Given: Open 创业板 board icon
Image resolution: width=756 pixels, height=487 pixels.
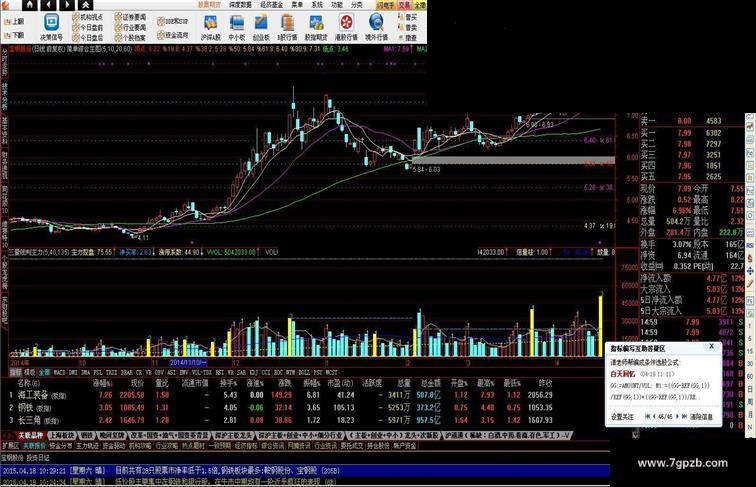Looking at the screenshot, I should 261,27.
